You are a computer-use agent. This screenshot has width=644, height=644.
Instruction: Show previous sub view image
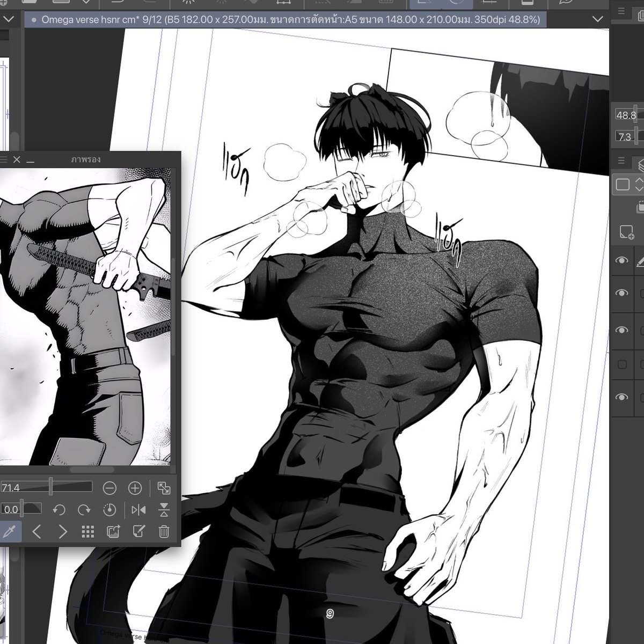[x=36, y=532]
